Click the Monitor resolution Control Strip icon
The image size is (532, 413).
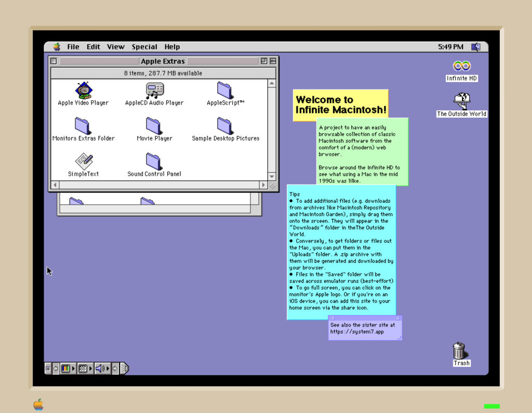(83, 368)
